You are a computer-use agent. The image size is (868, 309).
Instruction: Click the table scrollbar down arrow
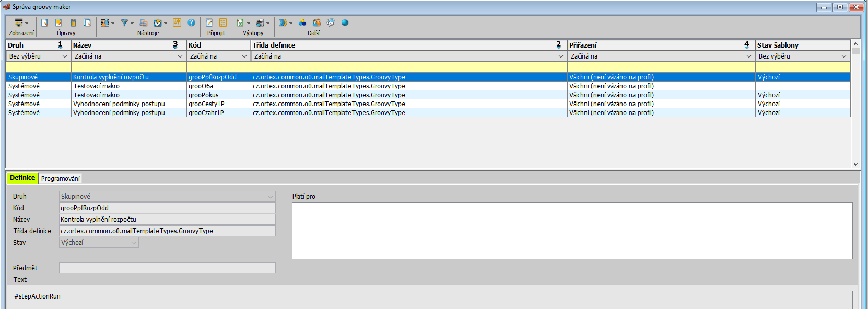point(855,164)
